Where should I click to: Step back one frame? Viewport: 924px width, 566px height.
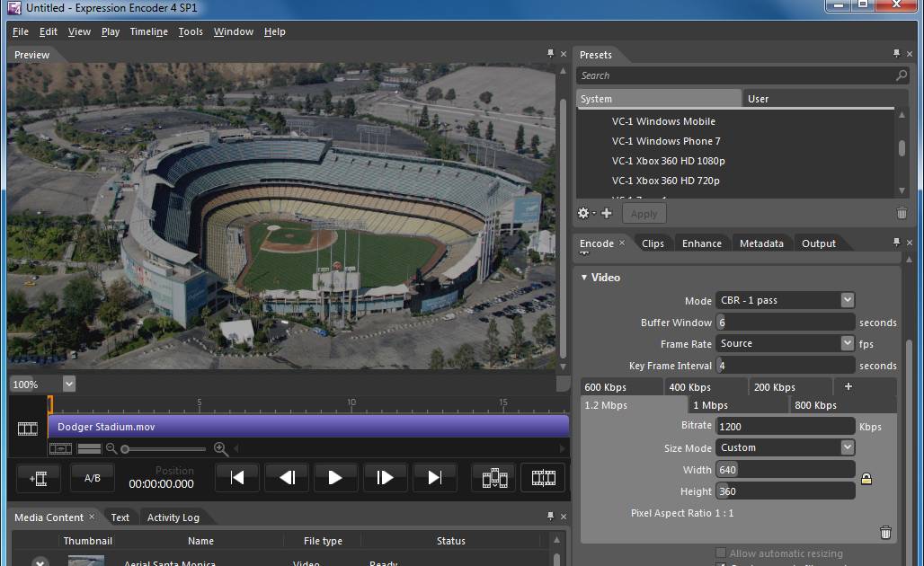point(287,478)
